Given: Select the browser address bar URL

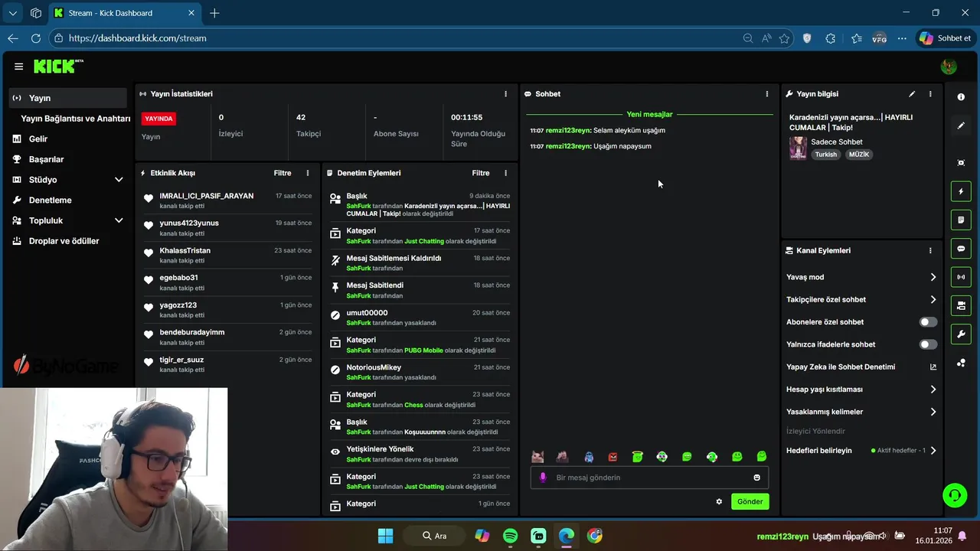Looking at the screenshot, I should point(137,38).
